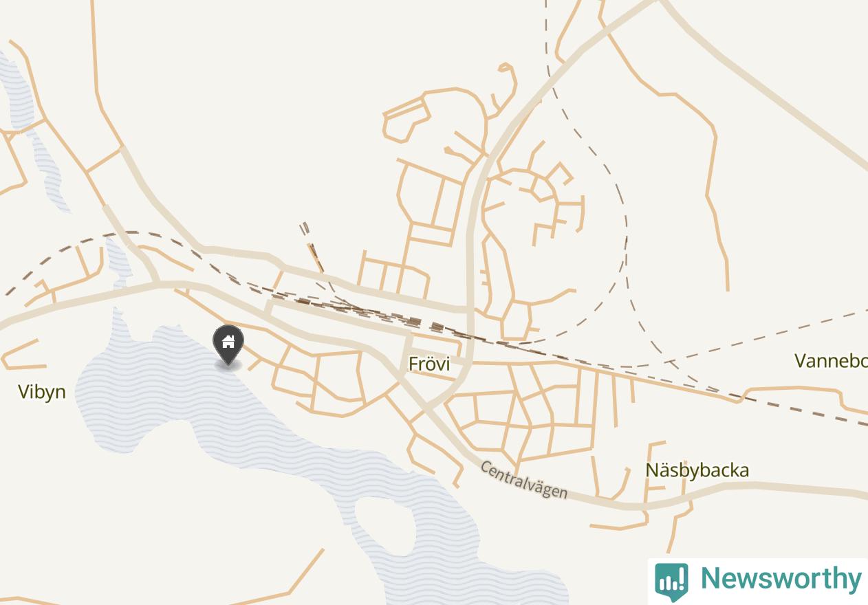Click the street grid southeast of Frövi label

click(x=523, y=418)
